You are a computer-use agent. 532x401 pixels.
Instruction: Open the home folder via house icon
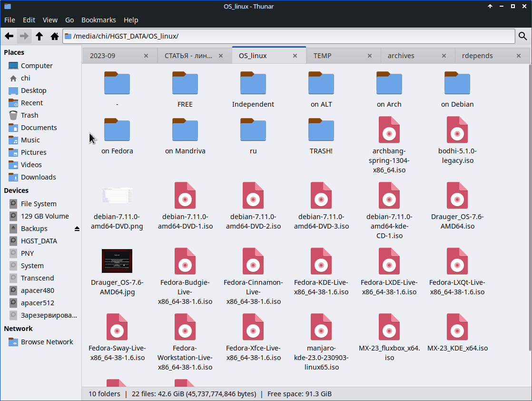point(55,36)
